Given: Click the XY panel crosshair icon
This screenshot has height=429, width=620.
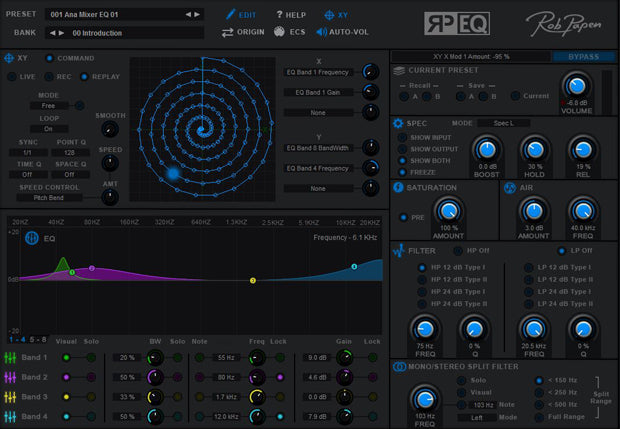Looking at the screenshot, I should (x=9, y=59).
